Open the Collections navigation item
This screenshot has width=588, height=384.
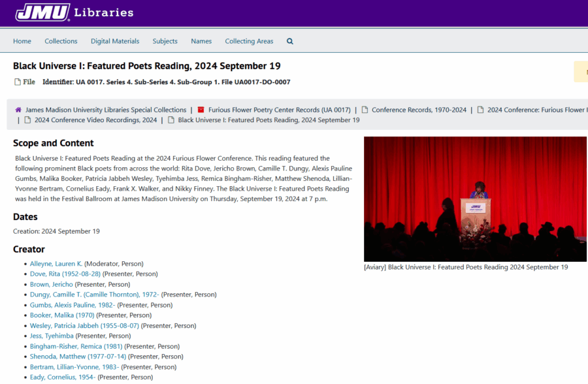(x=61, y=40)
